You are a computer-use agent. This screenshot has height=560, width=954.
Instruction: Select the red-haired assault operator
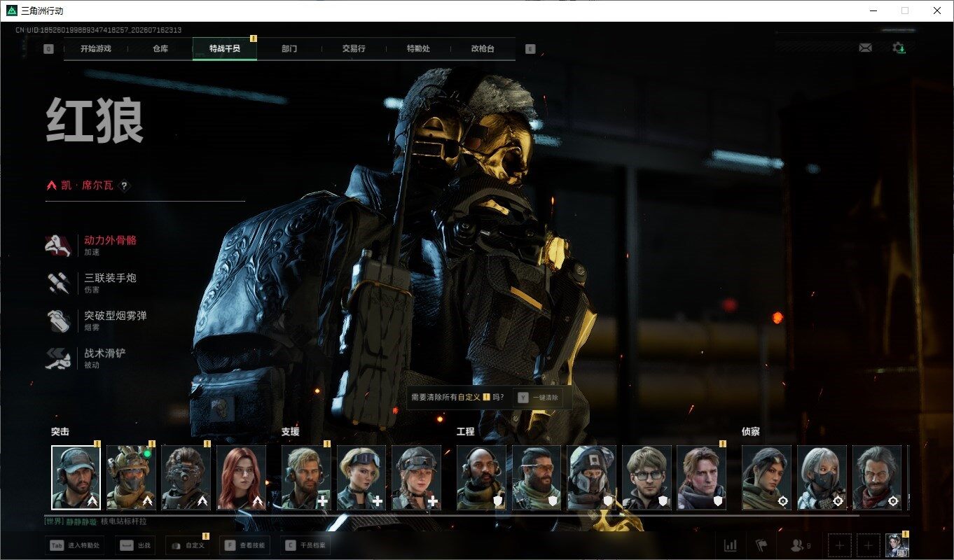[x=242, y=477]
